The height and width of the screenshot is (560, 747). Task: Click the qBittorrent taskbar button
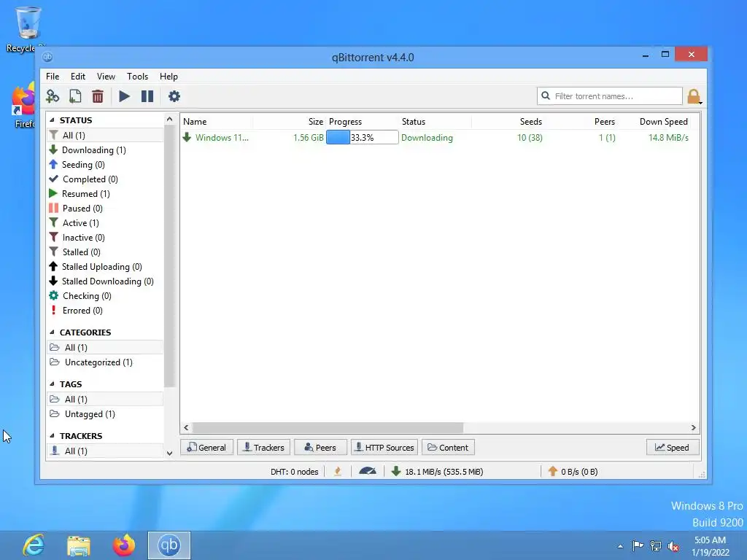tap(169, 545)
